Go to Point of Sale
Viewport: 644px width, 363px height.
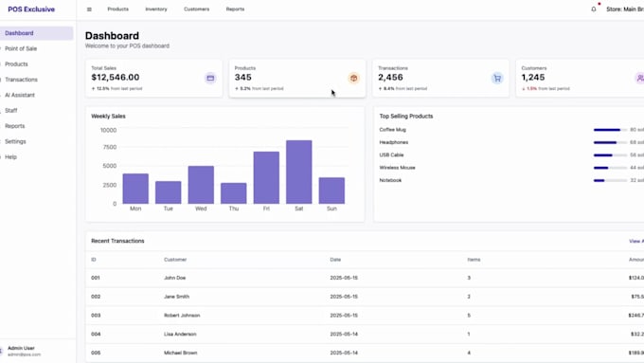coord(37,48)
